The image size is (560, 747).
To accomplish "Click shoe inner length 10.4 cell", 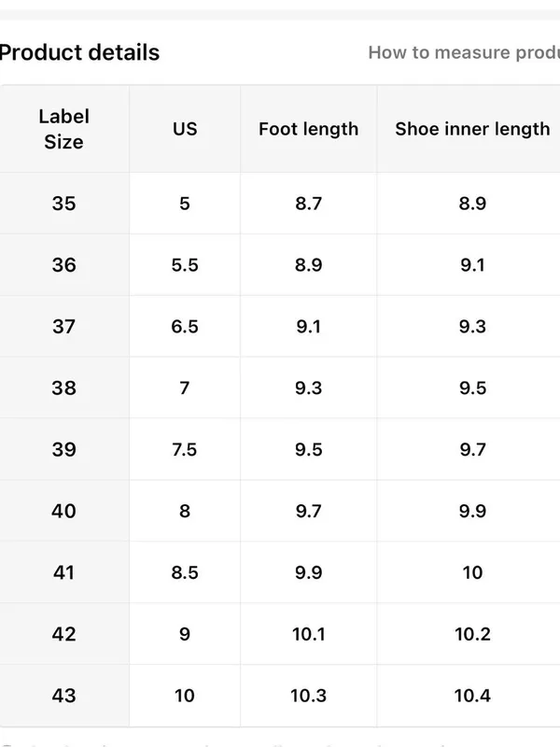I will 469,696.
